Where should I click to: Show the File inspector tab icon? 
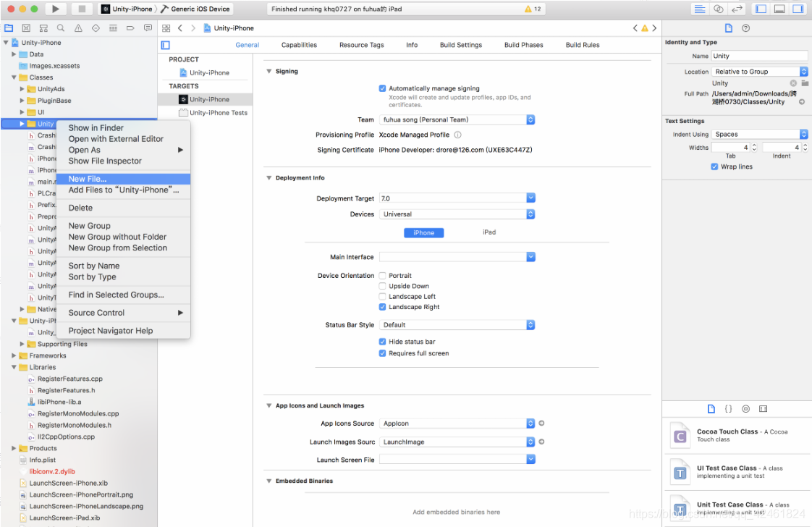point(729,28)
